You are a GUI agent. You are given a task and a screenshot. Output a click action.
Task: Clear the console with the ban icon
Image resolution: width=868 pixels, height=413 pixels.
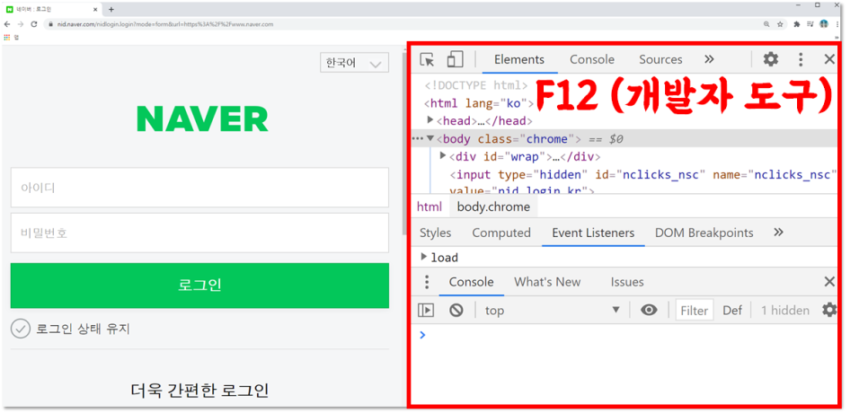coord(456,310)
